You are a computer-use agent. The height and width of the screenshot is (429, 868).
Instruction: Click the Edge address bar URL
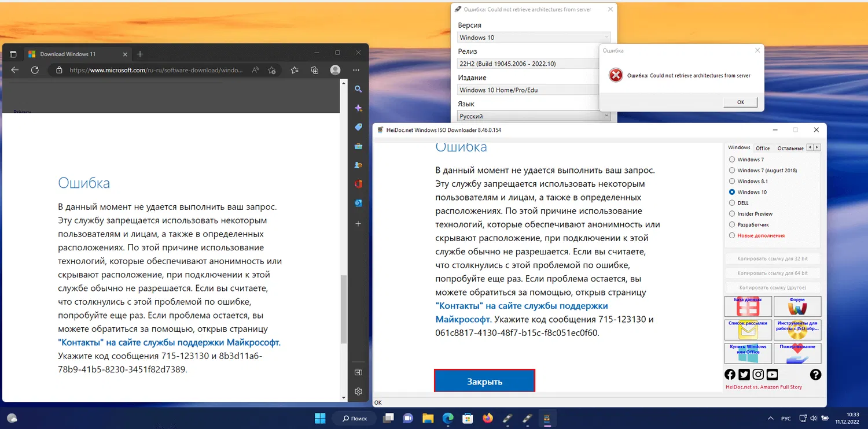coord(156,70)
